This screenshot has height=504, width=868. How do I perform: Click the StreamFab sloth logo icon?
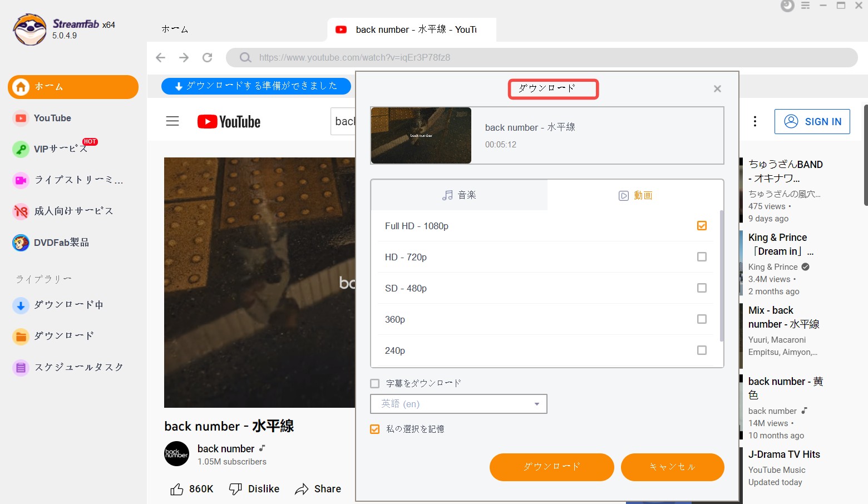30,29
